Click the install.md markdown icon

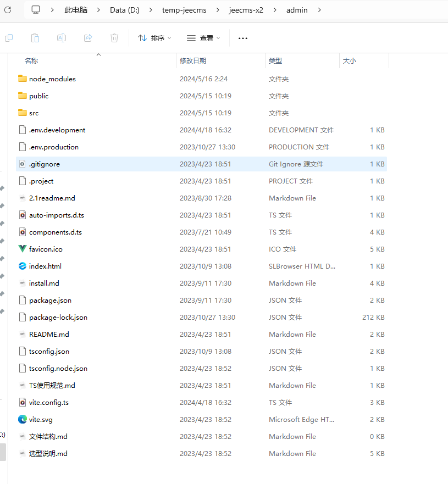[x=22, y=283]
